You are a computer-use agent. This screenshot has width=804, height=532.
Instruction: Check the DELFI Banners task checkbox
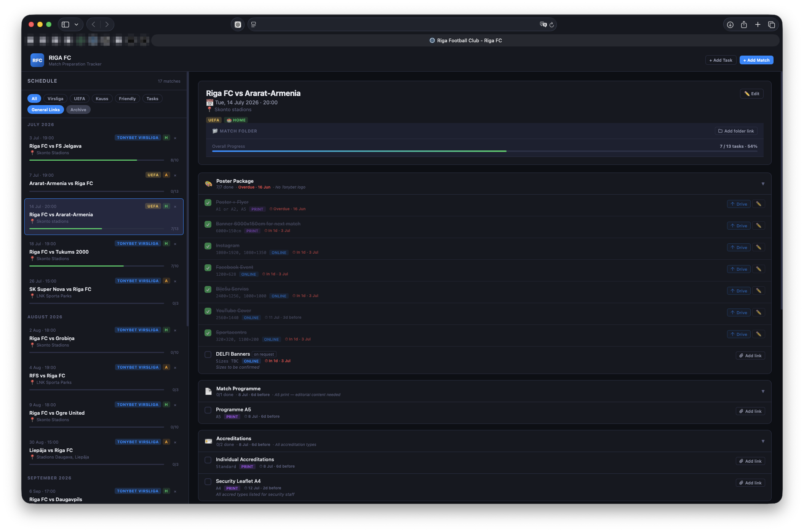tap(208, 355)
